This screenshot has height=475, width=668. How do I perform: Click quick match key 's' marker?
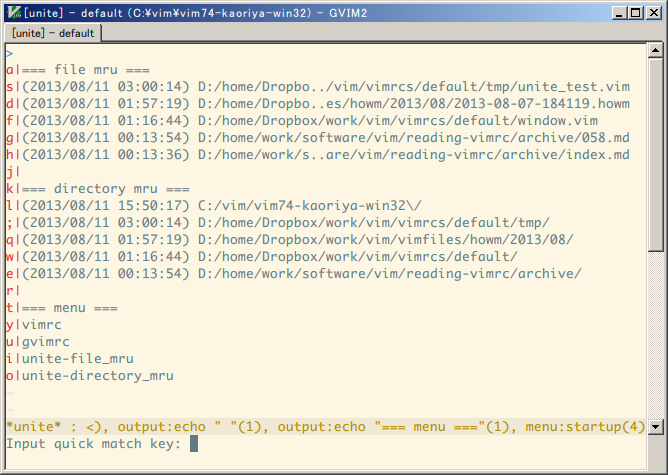click(x=10, y=87)
